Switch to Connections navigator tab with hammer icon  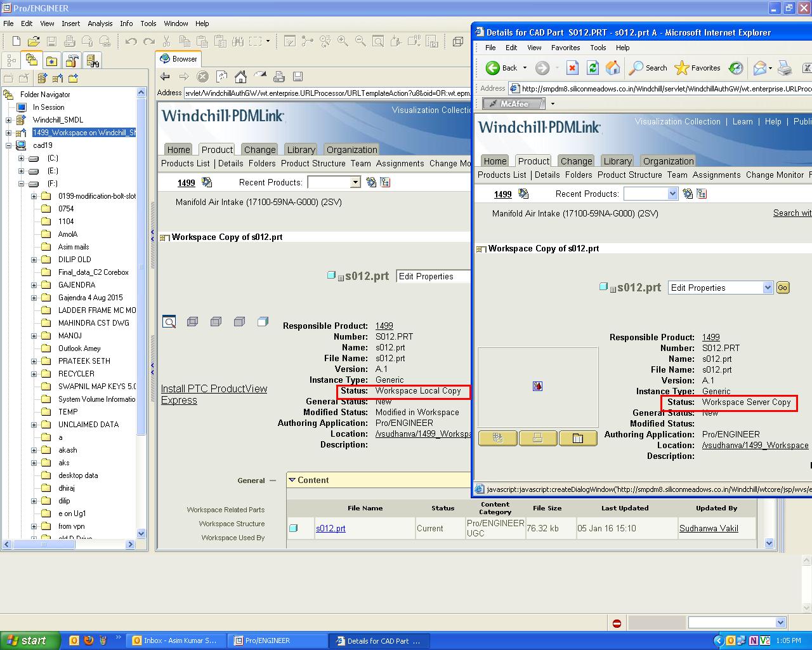[x=72, y=60]
